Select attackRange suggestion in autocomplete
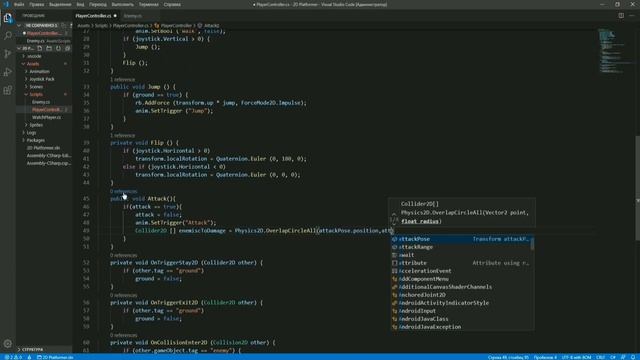640x360 pixels. point(461,247)
